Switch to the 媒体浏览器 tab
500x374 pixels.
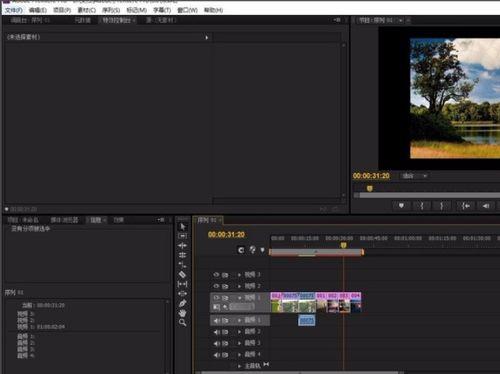click(64, 220)
